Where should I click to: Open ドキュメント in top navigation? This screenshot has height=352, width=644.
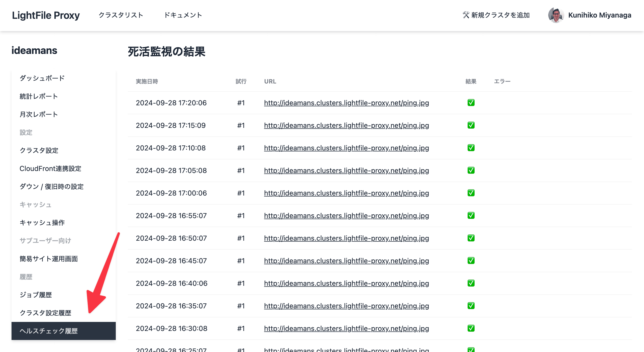click(183, 15)
